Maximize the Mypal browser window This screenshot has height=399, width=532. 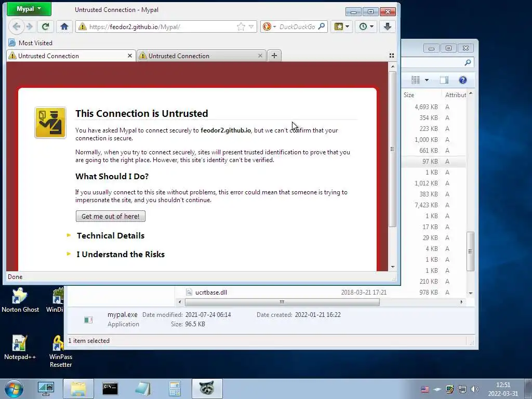tap(370, 12)
